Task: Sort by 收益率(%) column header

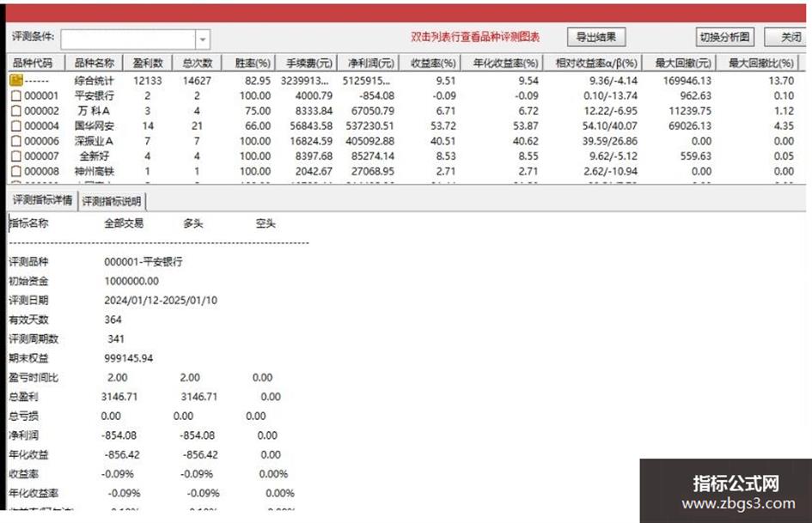Action: pos(430,64)
